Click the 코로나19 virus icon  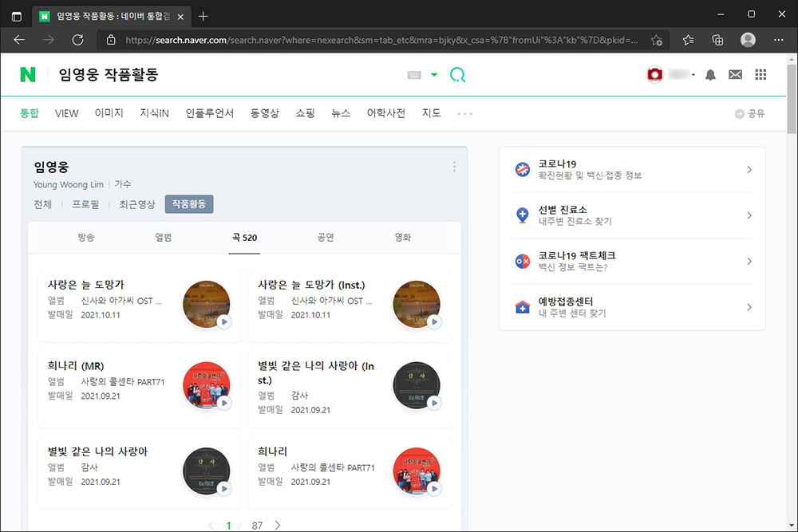523,169
